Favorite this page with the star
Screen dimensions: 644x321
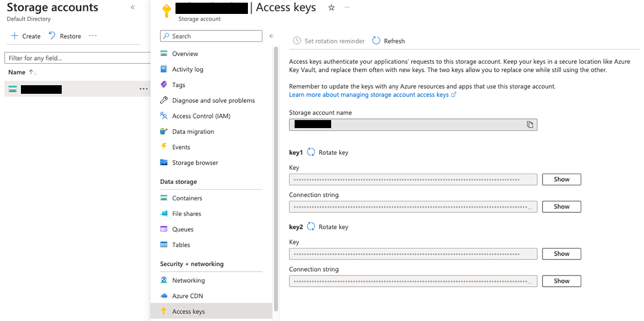pos(331,8)
